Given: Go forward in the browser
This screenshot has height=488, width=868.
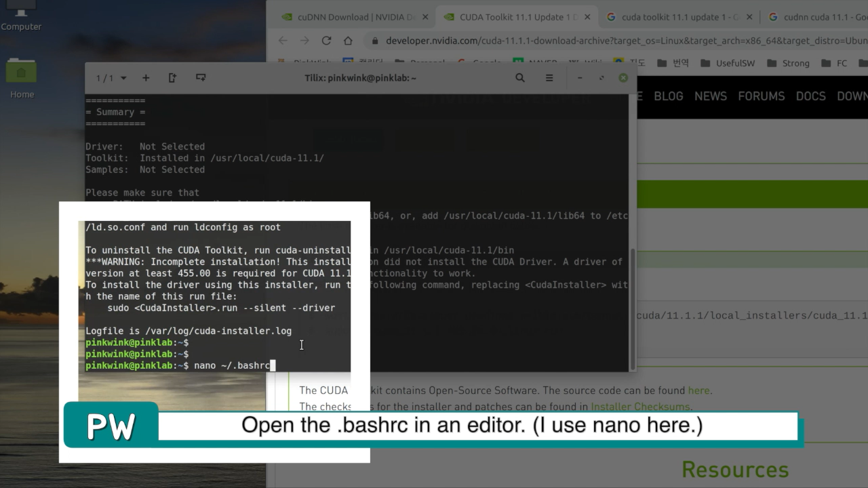Looking at the screenshot, I should pyautogui.click(x=304, y=41).
